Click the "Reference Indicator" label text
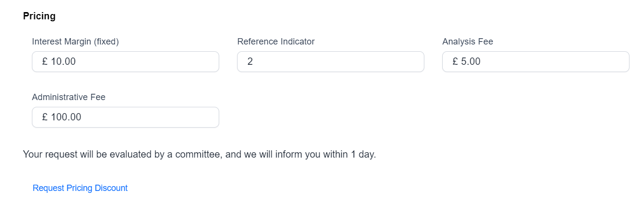Screen dimensions: 644x204 tap(276, 42)
